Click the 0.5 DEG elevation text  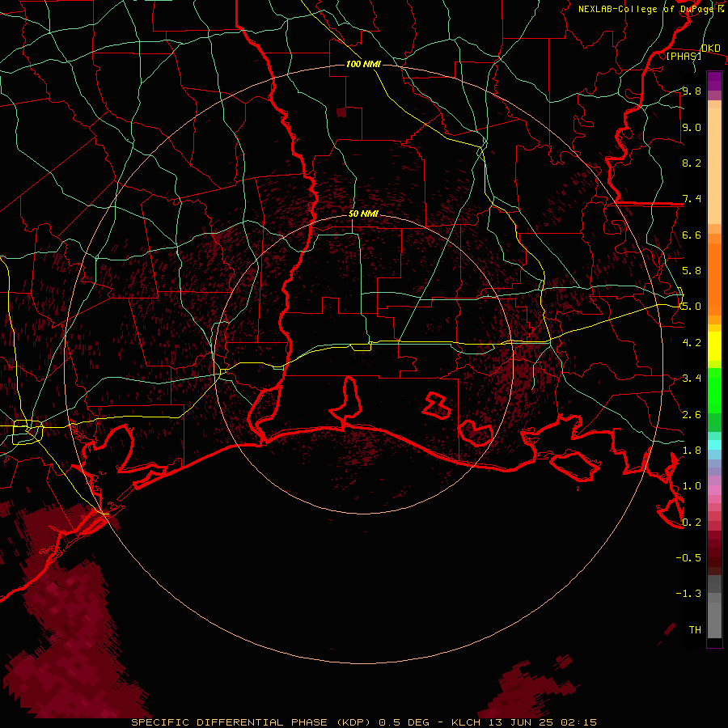(x=404, y=722)
